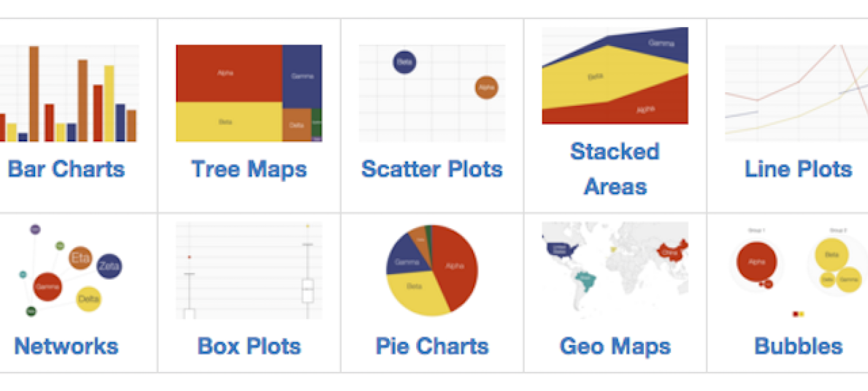Click the Stacked Areas title link
Screen dimensions: 868x391
click(x=615, y=169)
